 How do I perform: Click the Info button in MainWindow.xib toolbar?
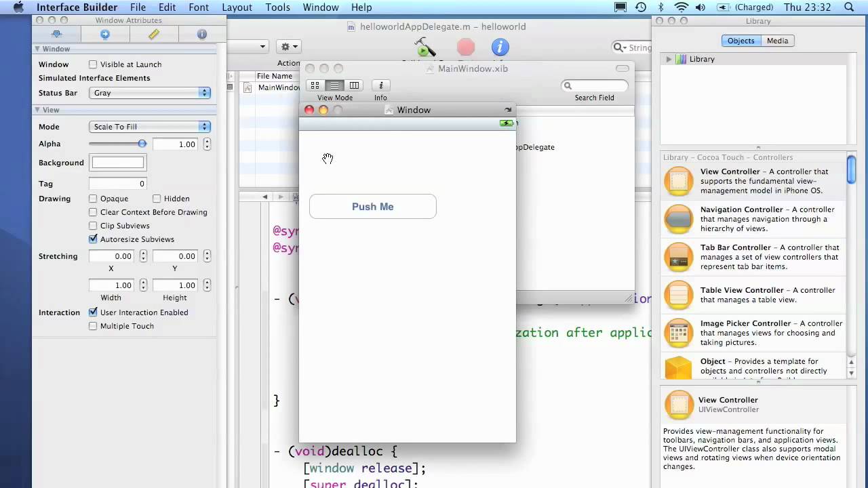pos(380,85)
